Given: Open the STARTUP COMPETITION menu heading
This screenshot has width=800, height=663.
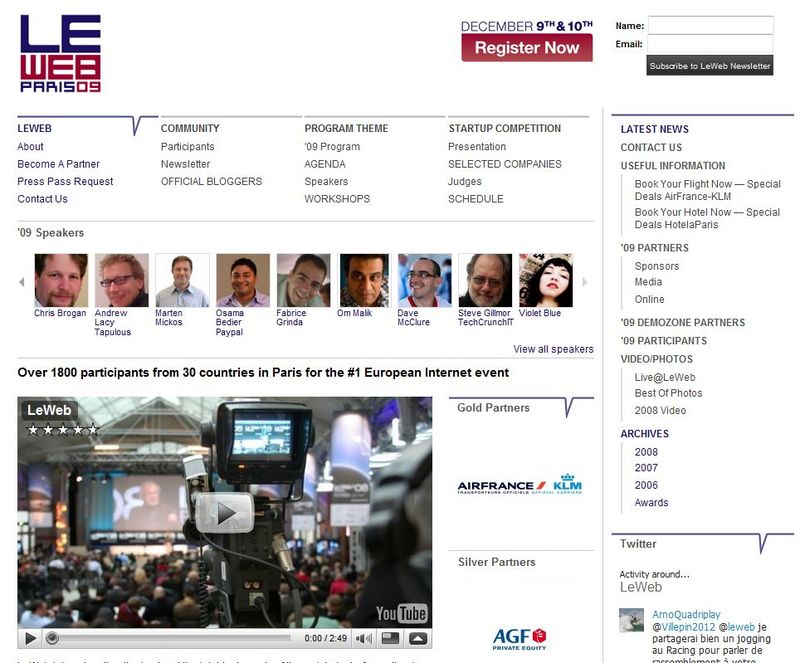Looking at the screenshot, I should tap(505, 128).
